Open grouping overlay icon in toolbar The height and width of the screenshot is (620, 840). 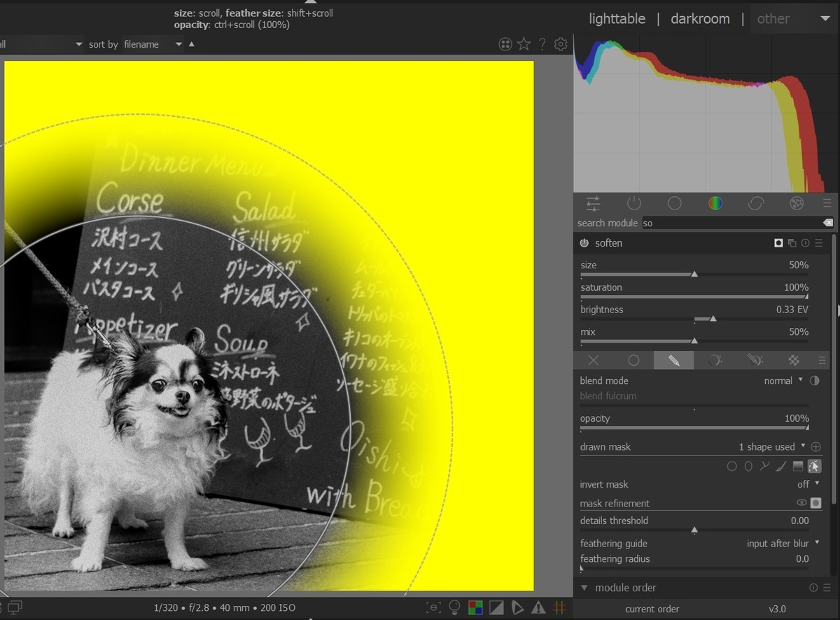coord(505,44)
